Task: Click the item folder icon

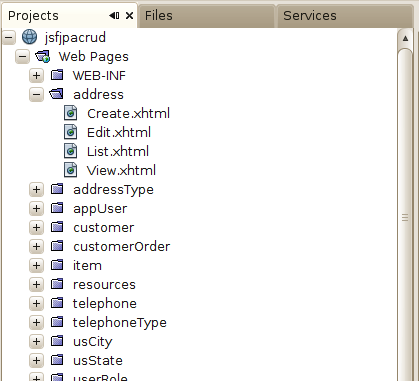Action: pyautogui.click(x=57, y=265)
